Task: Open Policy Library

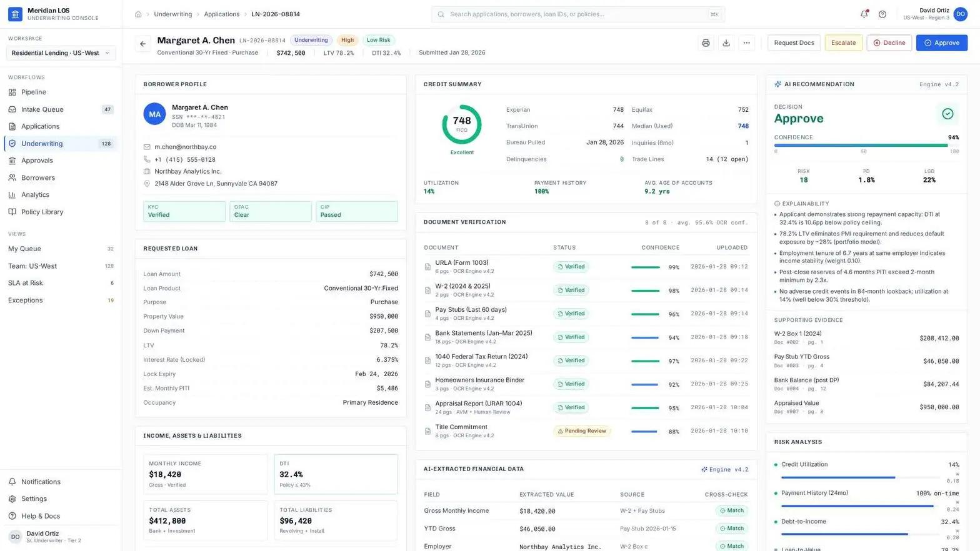Action: (x=61, y=212)
